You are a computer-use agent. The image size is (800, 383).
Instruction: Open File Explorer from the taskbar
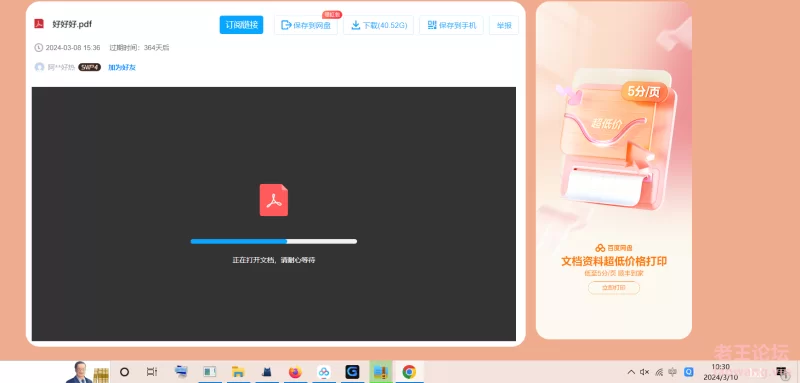(x=238, y=372)
